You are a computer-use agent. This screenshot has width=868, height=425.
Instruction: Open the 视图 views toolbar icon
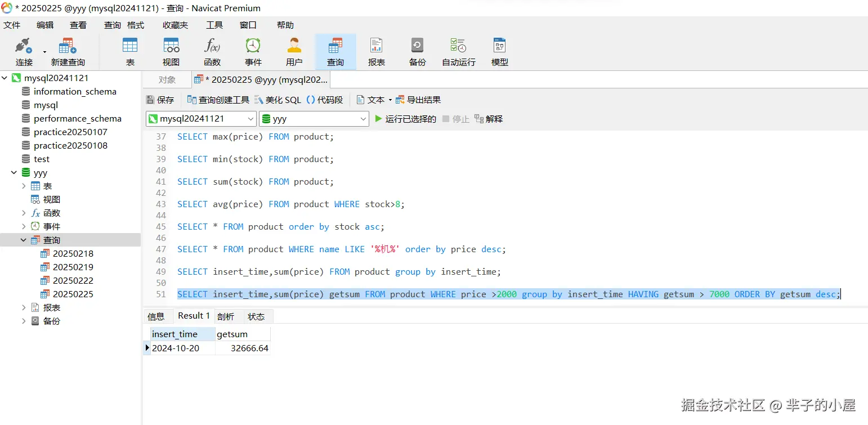(171, 52)
